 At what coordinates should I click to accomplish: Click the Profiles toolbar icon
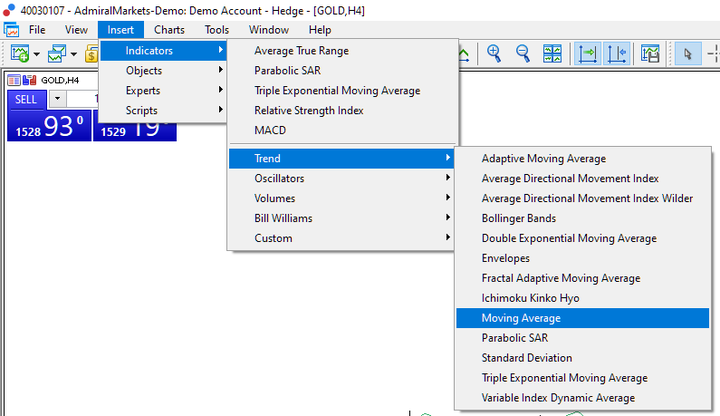[x=57, y=54]
